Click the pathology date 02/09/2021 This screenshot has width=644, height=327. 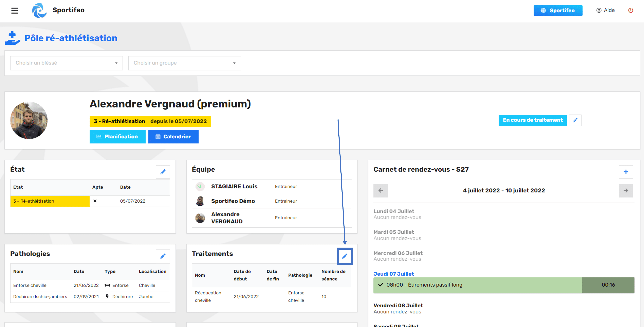click(x=86, y=297)
